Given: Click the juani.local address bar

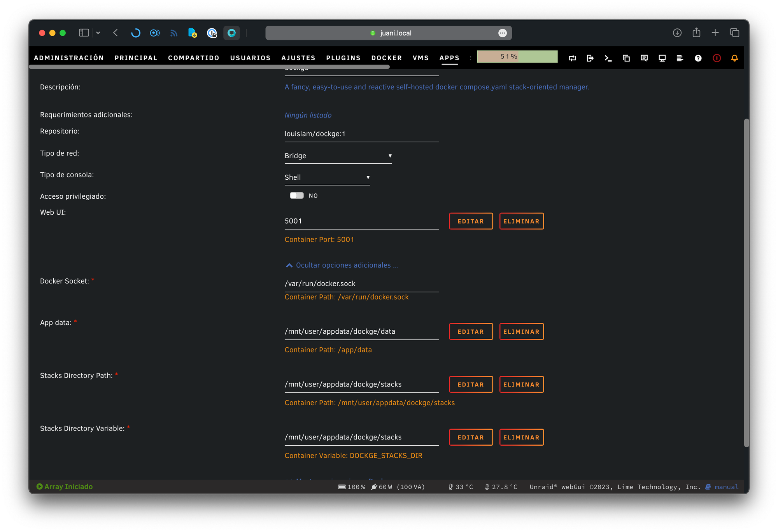Looking at the screenshot, I should 389,33.
